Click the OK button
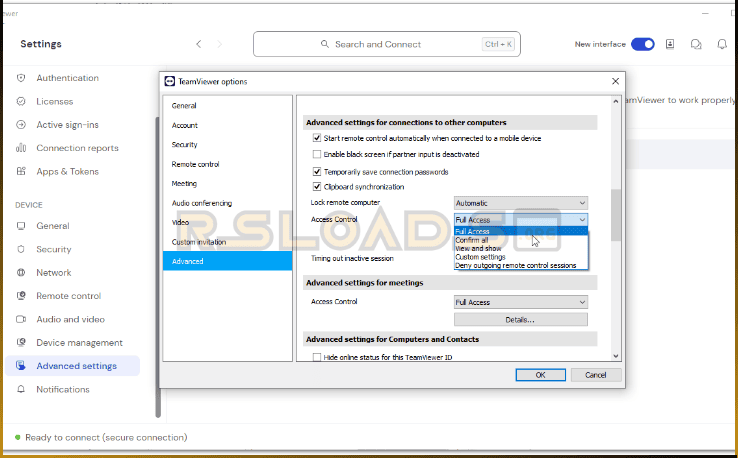 point(540,375)
